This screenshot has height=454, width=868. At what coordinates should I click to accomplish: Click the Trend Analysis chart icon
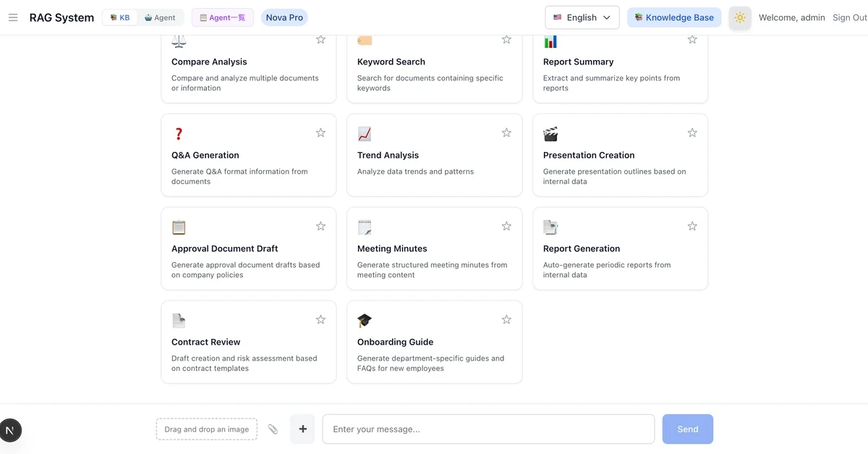pyautogui.click(x=365, y=134)
